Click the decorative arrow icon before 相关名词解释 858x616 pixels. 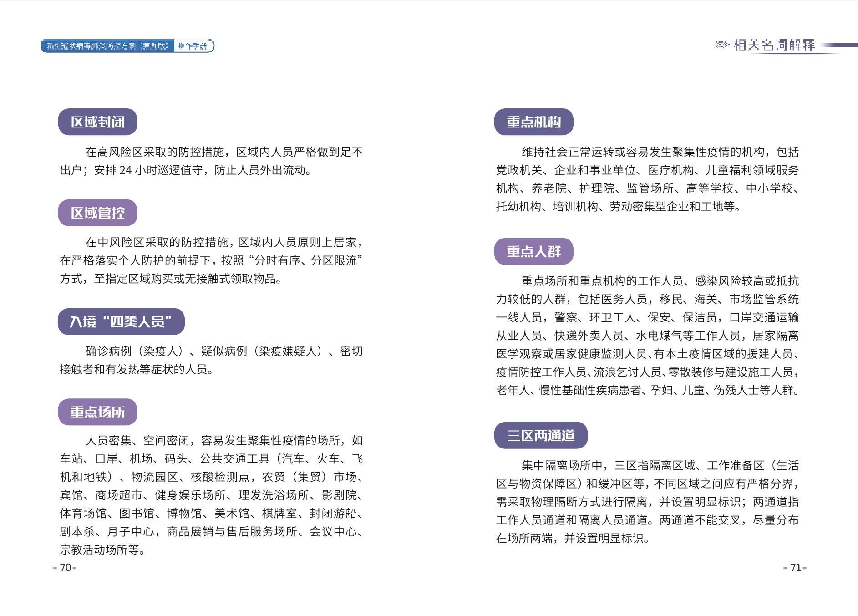(722, 45)
